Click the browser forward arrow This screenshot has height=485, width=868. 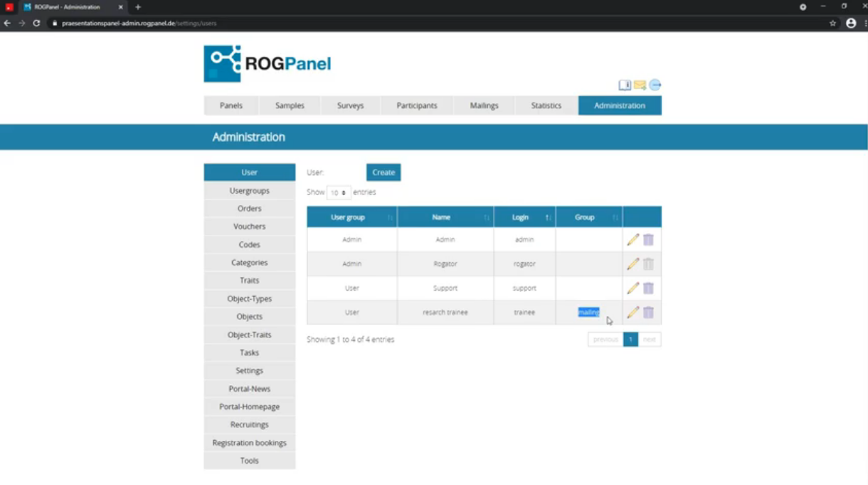(x=21, y=23)
